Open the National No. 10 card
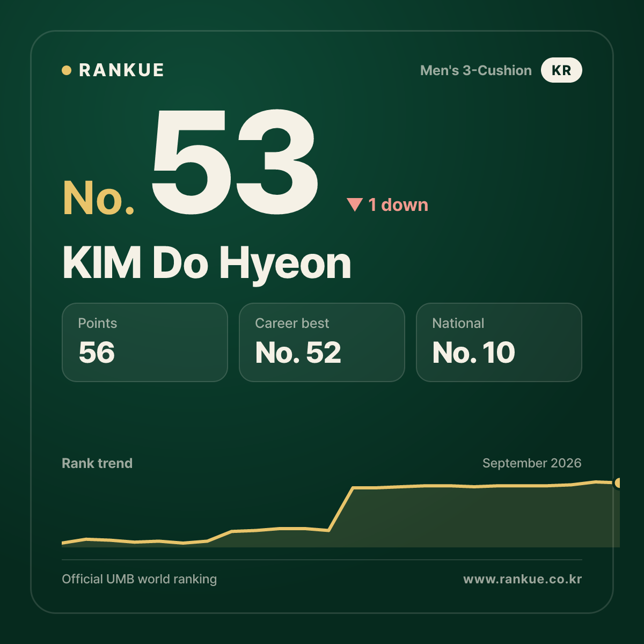Viewport: 644px width, 644px height. pos(499,342)
